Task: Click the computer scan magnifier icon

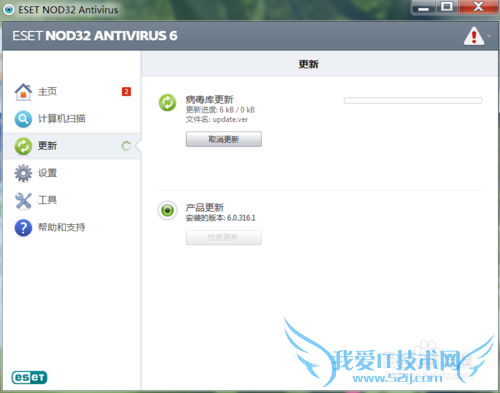Action: [x=23, y=119]
